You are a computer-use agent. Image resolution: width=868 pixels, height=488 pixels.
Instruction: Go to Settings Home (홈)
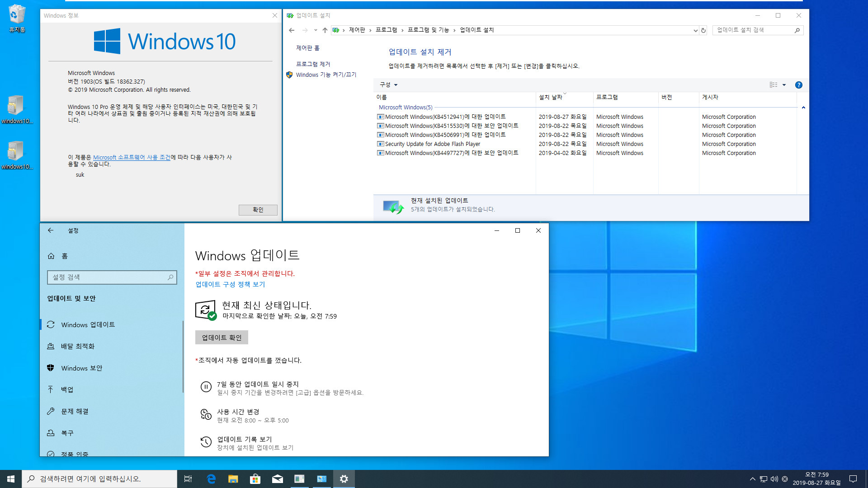point(58,256)
